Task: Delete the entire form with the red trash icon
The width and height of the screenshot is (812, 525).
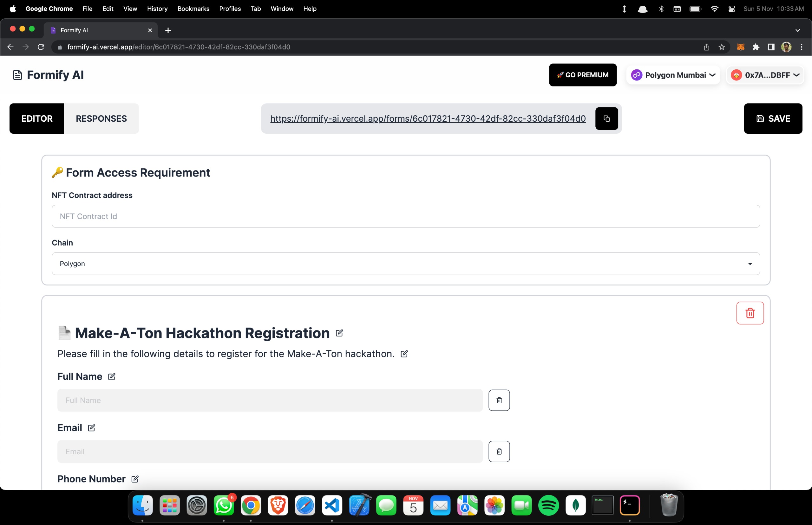Action: tap(750, 313)
